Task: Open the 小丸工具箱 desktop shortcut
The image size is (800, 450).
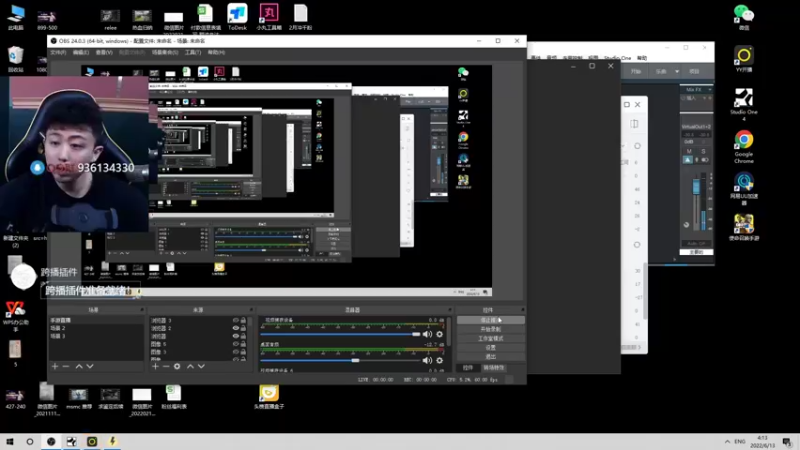Action: click(269, 17)
